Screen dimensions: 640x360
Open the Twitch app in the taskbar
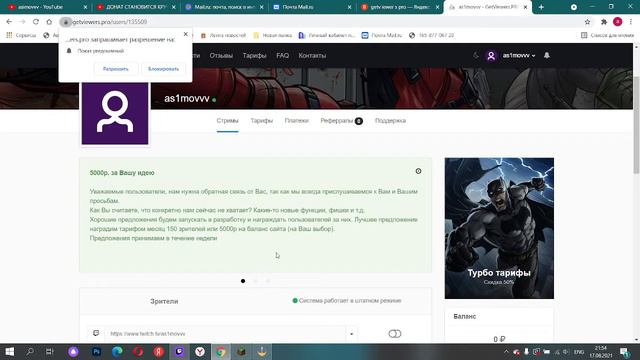[x=179, y=351]
